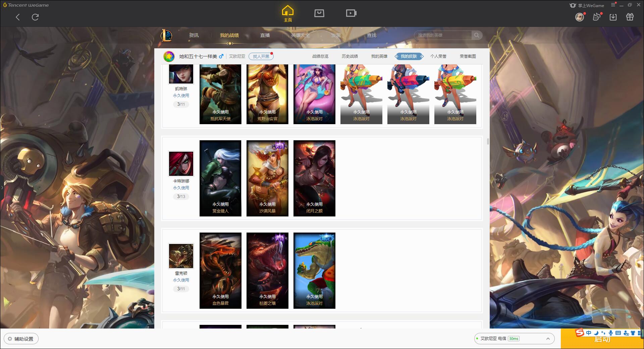The width and height of the screenshot is (644, 349).
Task: Open the download manager icon
Action: 613,17
